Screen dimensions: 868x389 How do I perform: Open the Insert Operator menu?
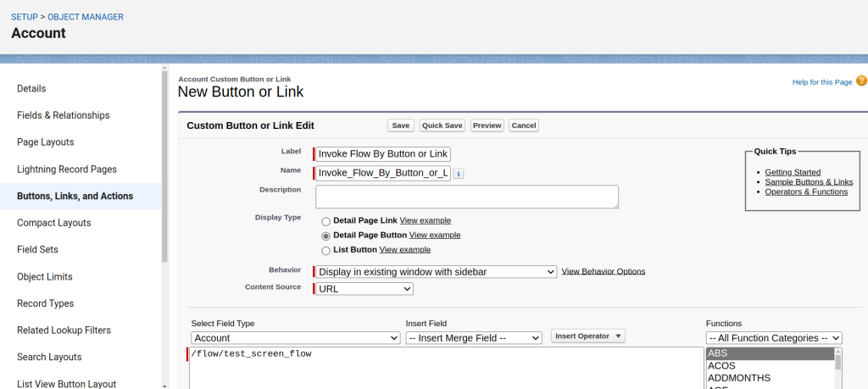click(x=588, y=336)
